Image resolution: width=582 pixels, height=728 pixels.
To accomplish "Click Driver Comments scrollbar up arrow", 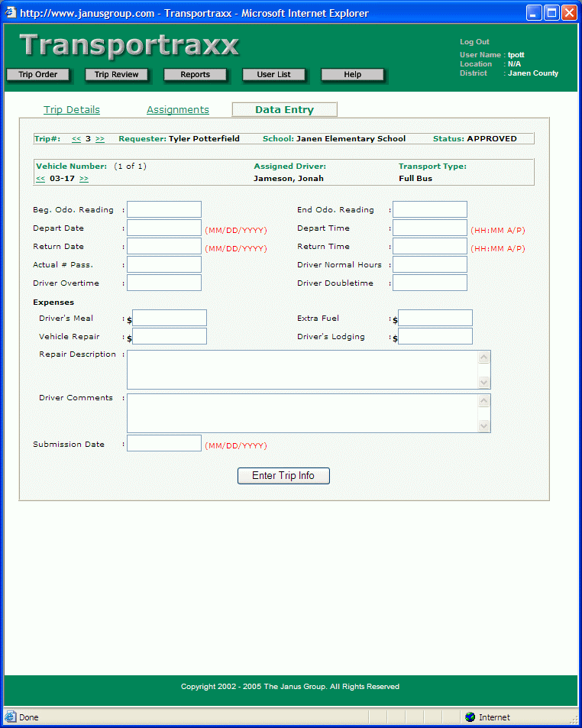I will tap(483, 401).
